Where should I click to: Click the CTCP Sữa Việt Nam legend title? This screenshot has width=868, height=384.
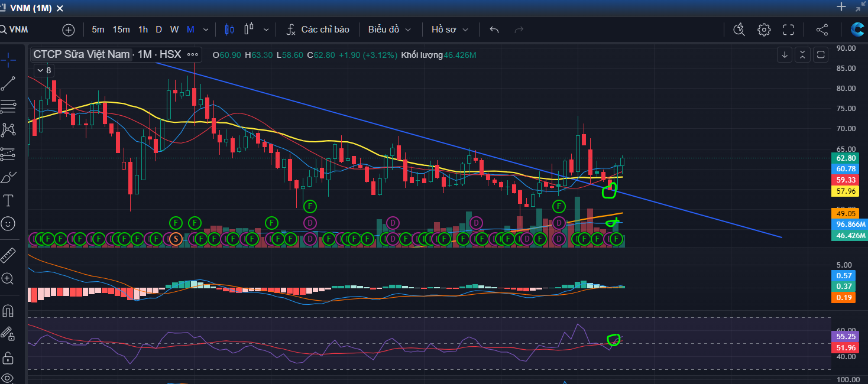coord(82,54)
